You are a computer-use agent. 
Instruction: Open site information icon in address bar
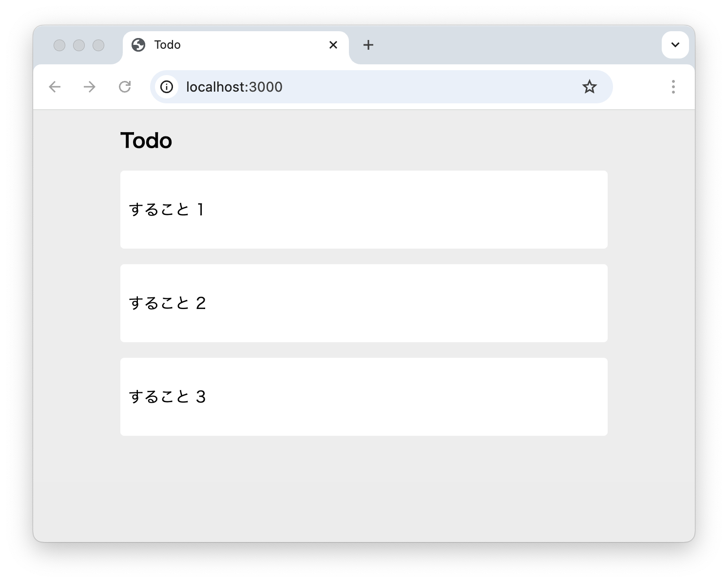pyautogui.click(x=167, y=87)
